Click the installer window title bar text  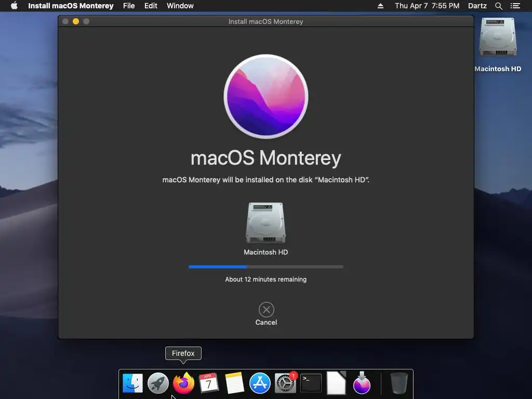[x=265, y=21]
